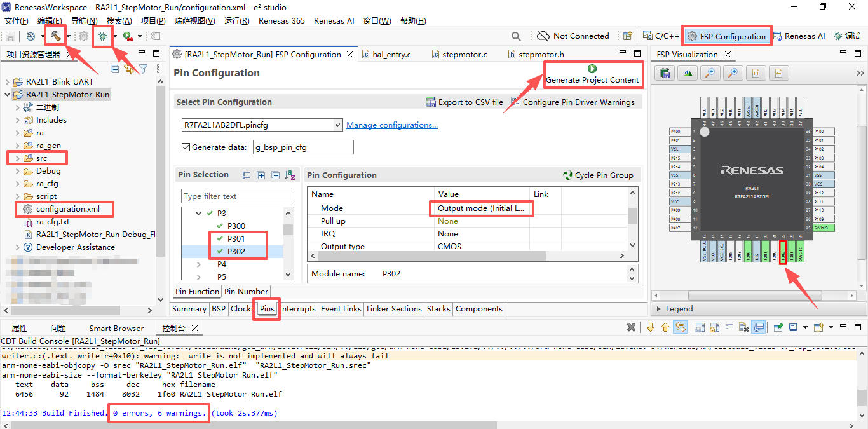
Task: Toggle Link with Editor in project explorer
Action: click(130, 69)
